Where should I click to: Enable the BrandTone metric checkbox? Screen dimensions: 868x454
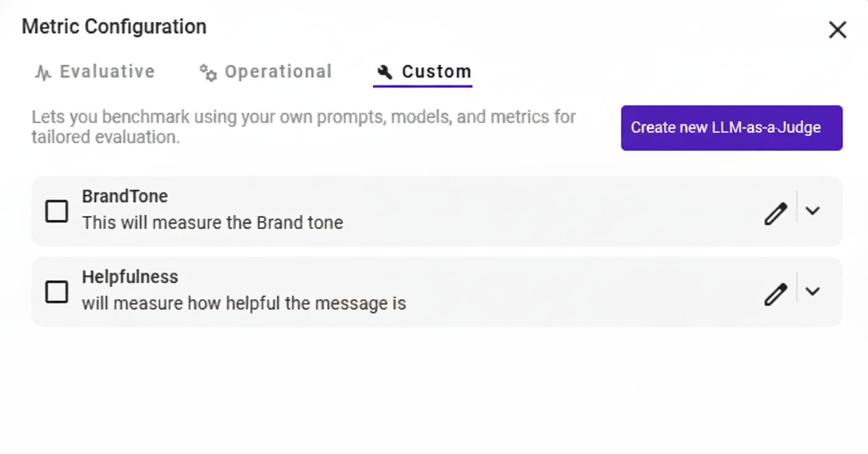pyautogui.click(x=57, y=211)
